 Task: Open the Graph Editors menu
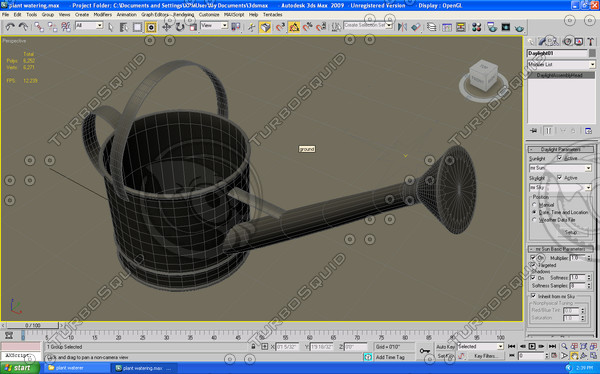pyautogui.click(x=155, y=15)
